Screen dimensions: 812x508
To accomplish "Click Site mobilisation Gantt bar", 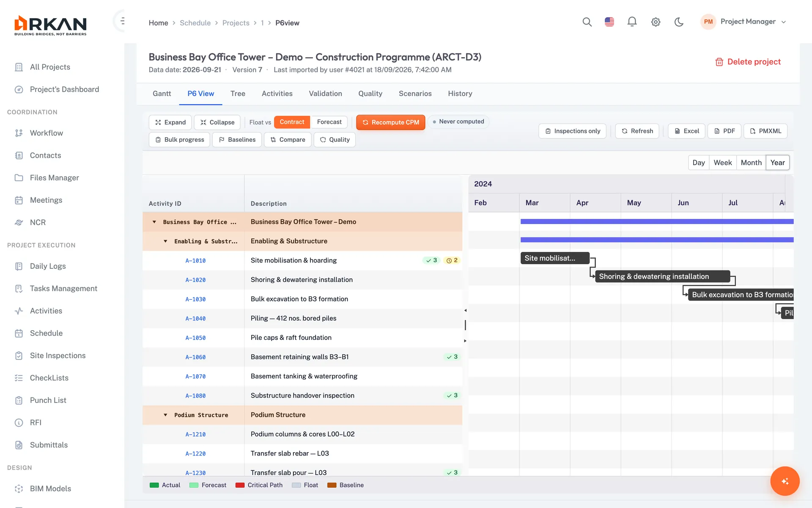I will [555, 258].
